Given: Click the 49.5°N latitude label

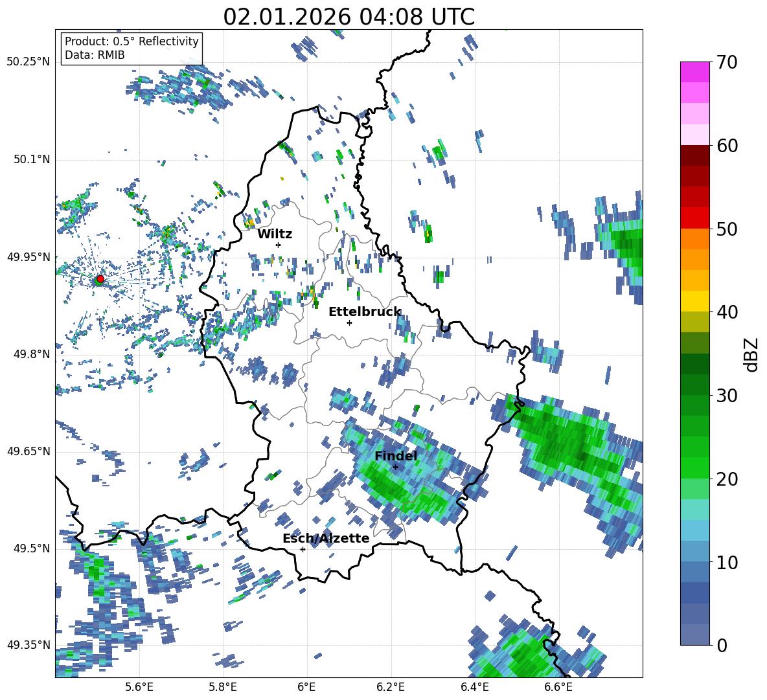Looking at the screenshot, I should coord(32,548).
